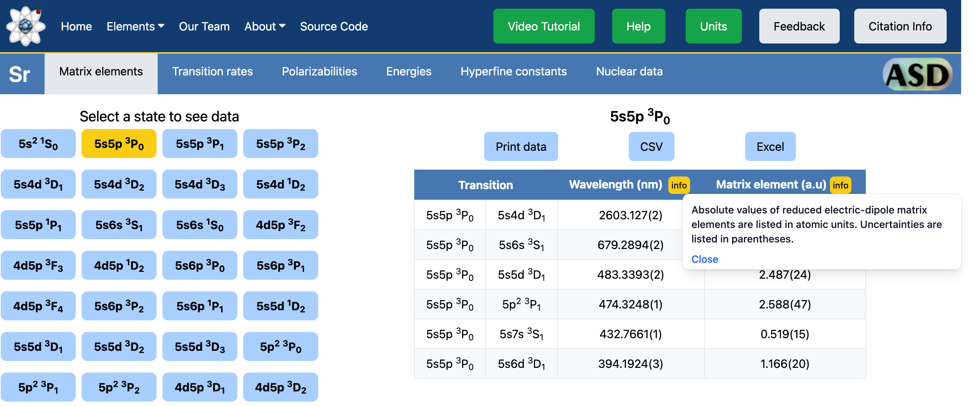Export data with the Excel button
Screen dimensions: 980x407
(x=770, y=147)
